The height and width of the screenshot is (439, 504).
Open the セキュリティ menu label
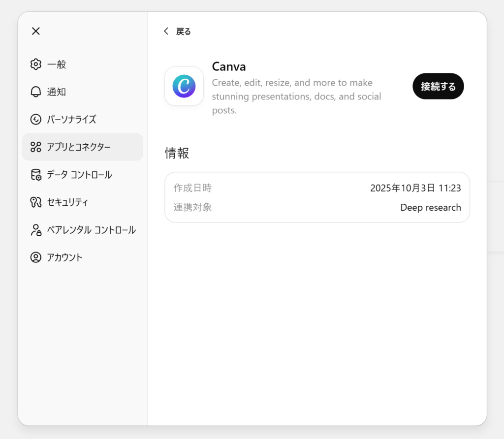[x=68, y=202]
